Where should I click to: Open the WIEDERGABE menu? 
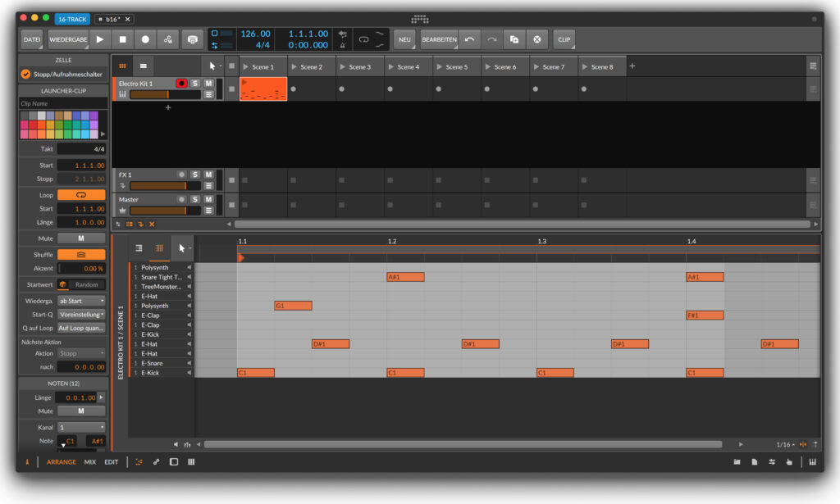(x=68, y=39)
